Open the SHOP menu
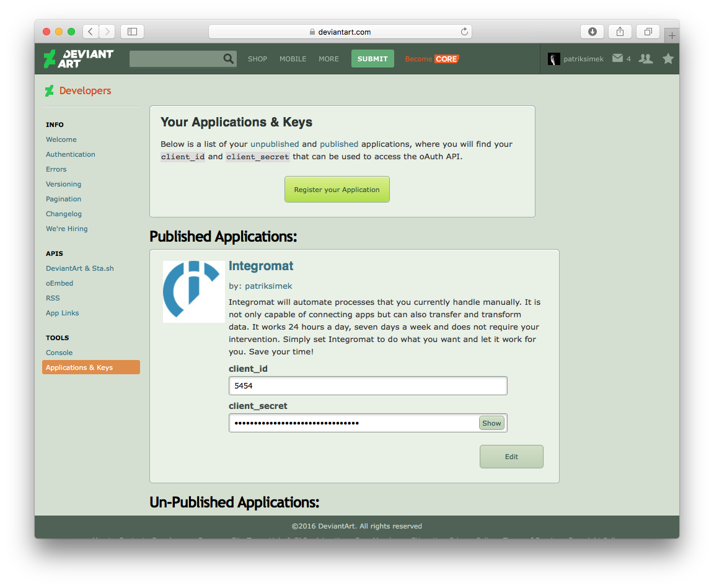The image size is (714, 588). tap(257, 59)
